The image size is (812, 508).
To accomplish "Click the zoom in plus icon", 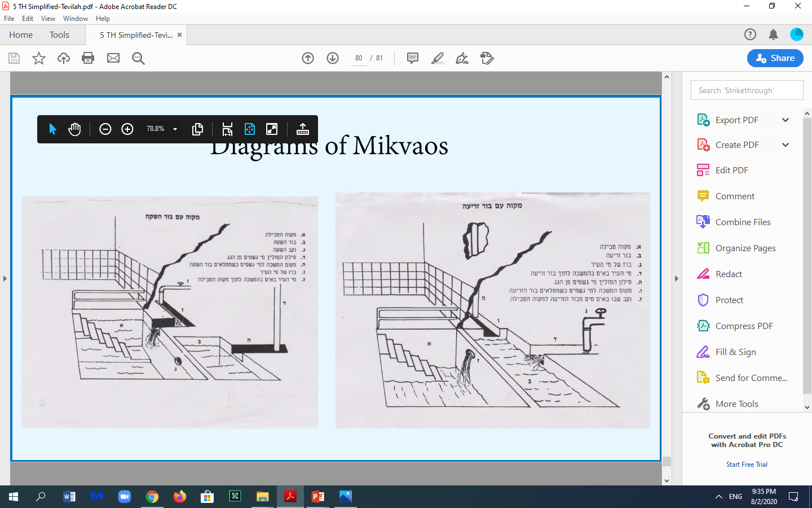I will pyautogui.click(x=127, y=129).
